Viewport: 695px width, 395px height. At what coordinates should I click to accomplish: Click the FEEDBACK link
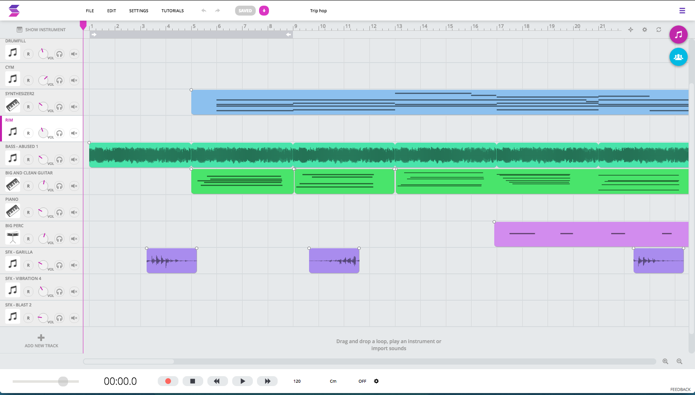(x=680, y=390)
